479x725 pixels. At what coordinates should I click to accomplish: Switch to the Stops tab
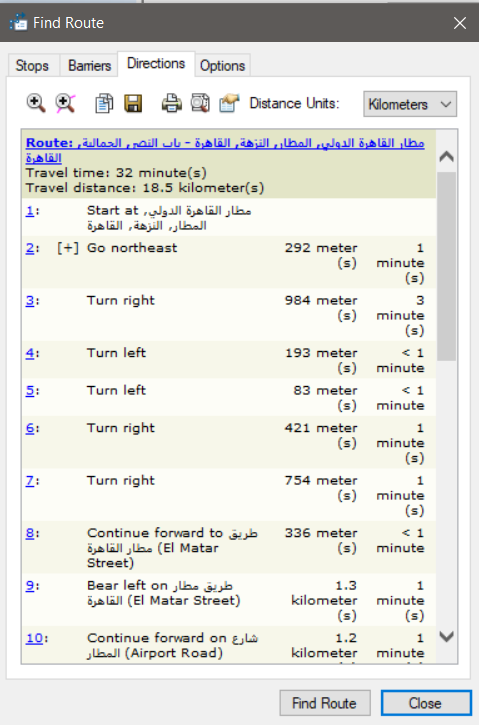[x=32, y=66]
